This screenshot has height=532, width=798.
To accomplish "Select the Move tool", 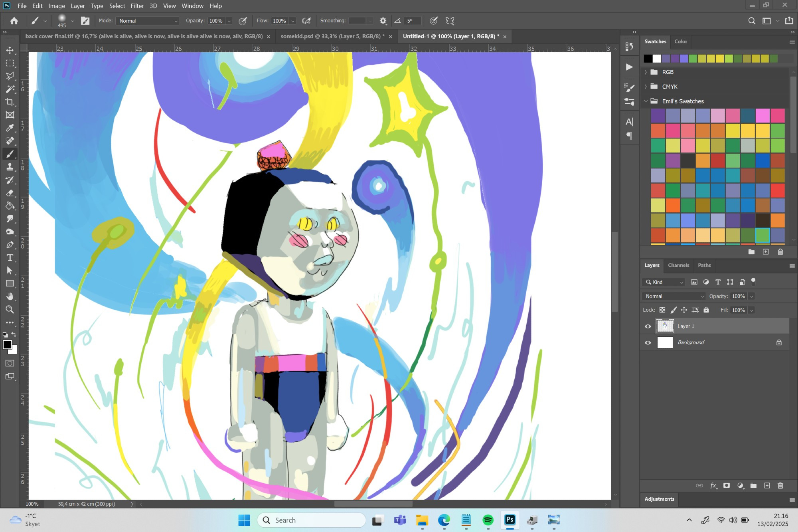I will click(x=10, y=50).
